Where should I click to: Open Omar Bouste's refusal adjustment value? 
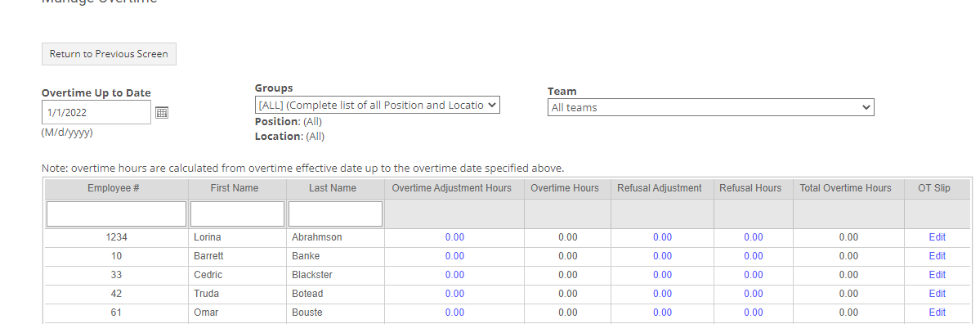pyautogui.click(x=663, y=313)
